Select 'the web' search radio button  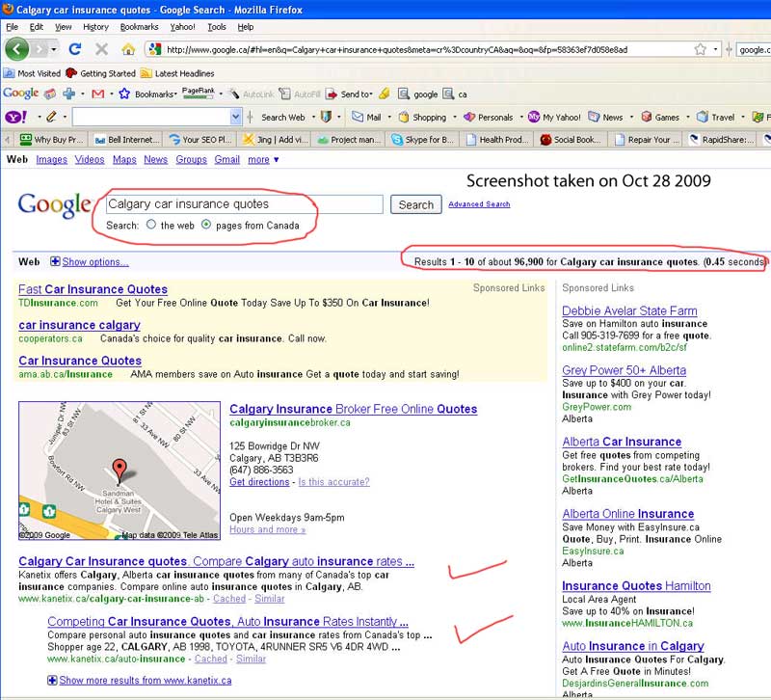point(151,225)
